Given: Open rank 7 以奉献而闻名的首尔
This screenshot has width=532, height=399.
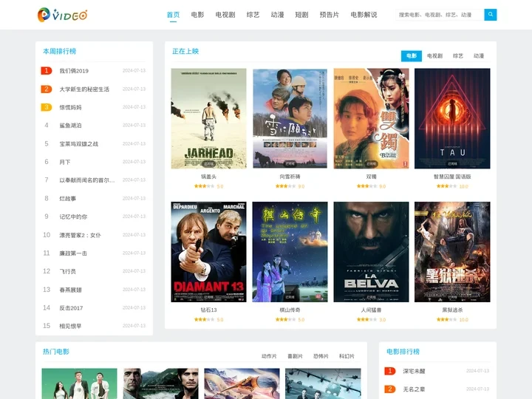Looking at the screenshot, I should 87,180.
